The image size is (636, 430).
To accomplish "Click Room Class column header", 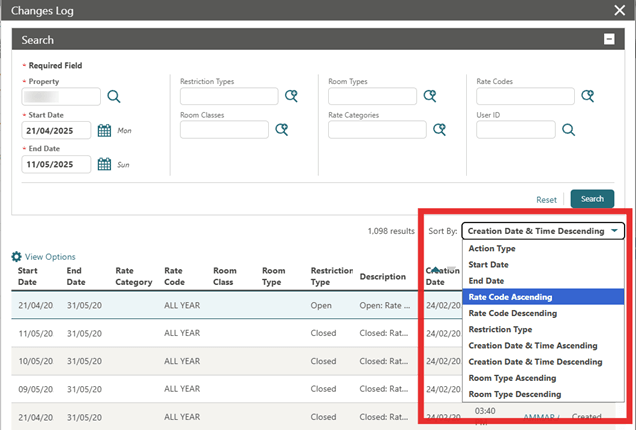I will click(225, 276).
